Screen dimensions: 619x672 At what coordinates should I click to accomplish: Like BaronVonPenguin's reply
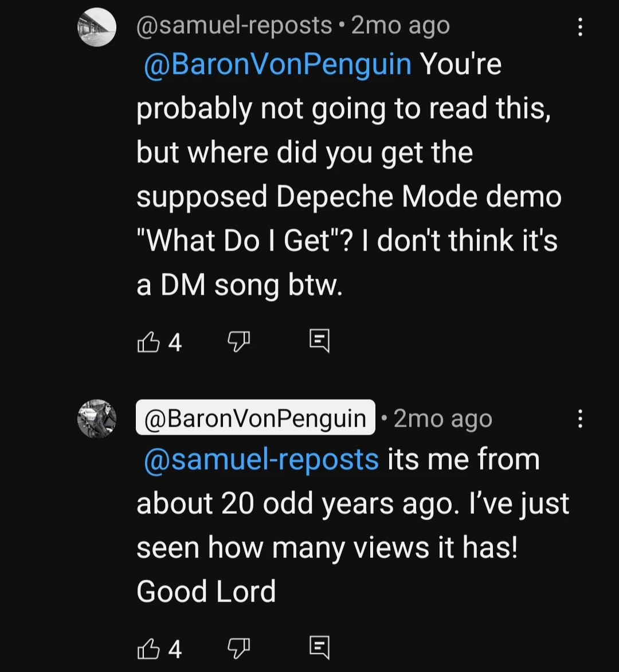[148, 648]
